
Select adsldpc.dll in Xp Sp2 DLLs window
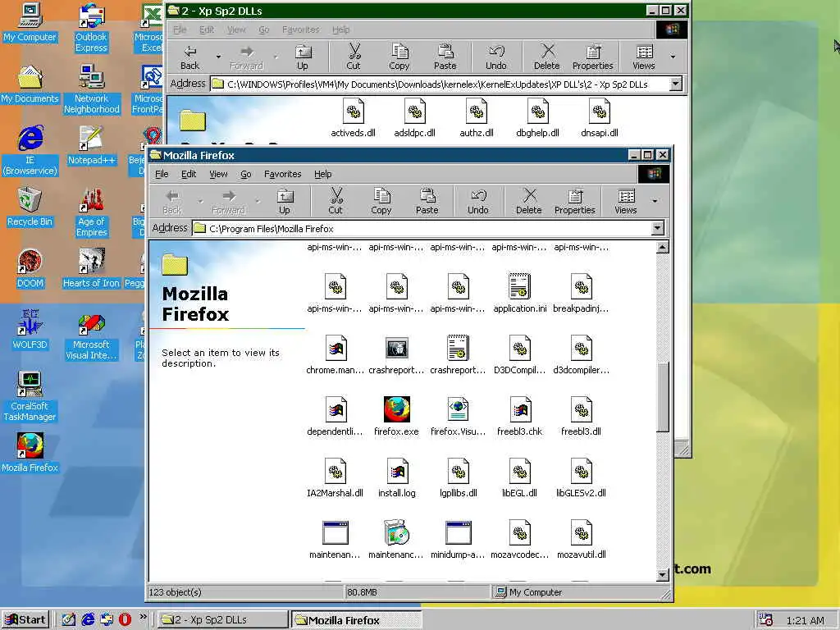point(414,118)
